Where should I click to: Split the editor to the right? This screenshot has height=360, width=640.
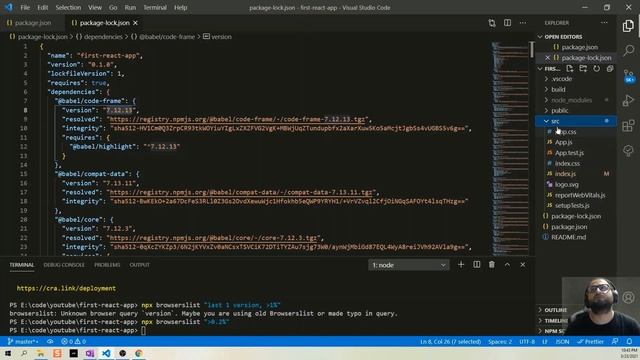[507, 23]
